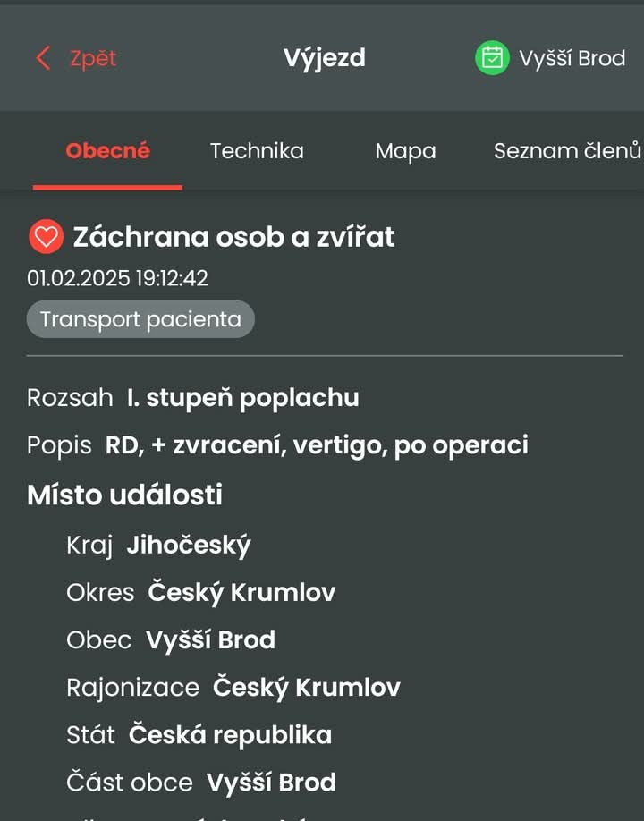Select the Kraj value Jihočeský
The height and width of the screenshot is (821, 644).
(x=189, y=545)
